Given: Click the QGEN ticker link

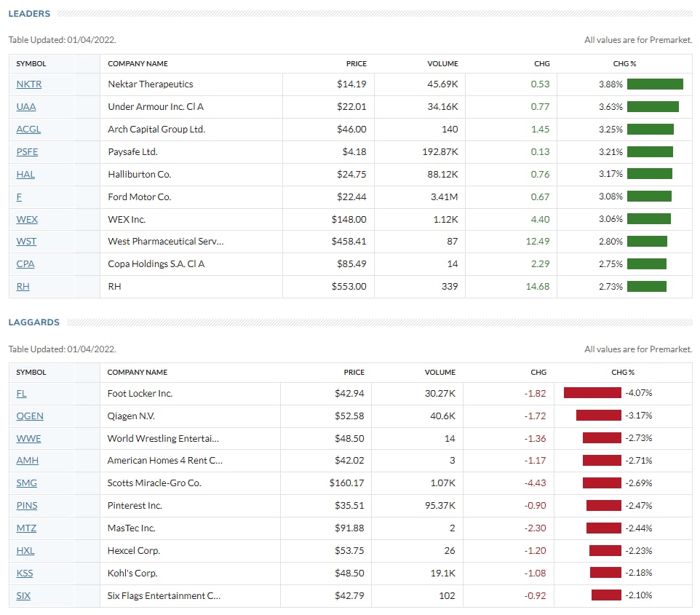Looking at the screenshot, I should coord(30,416).
